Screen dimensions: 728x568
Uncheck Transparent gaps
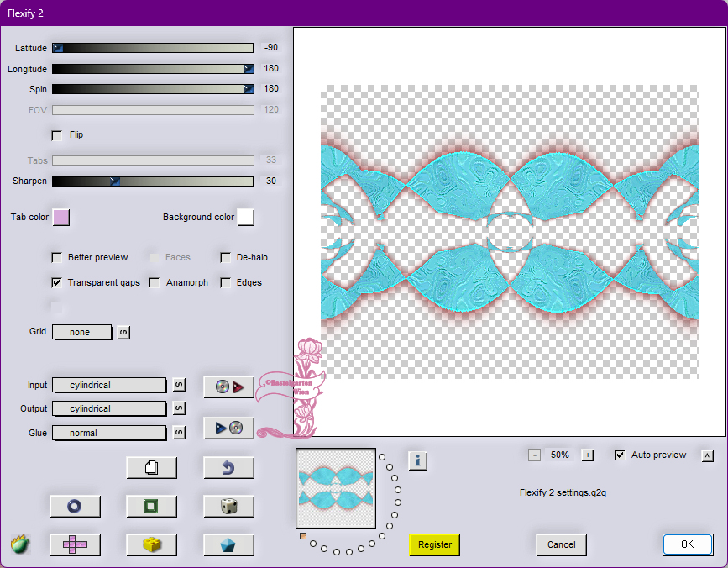point(56,283)
